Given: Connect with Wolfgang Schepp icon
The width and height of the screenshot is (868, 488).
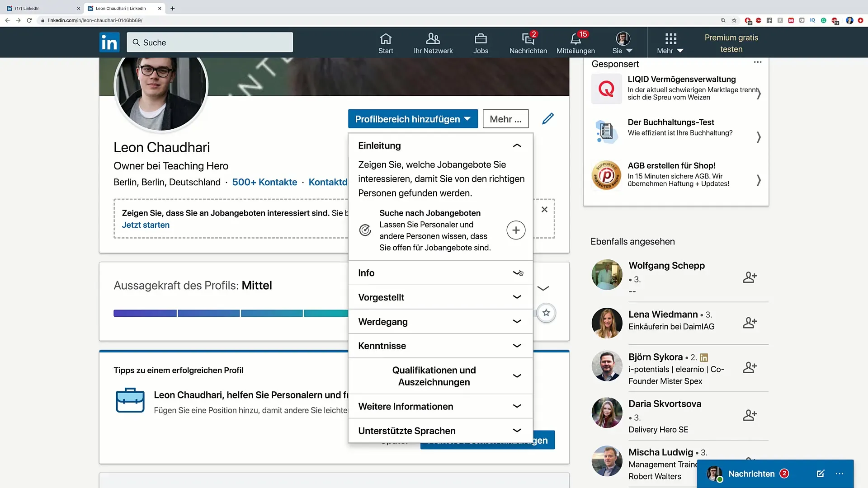Looking at the screenshot, I should tap(750, 277).
